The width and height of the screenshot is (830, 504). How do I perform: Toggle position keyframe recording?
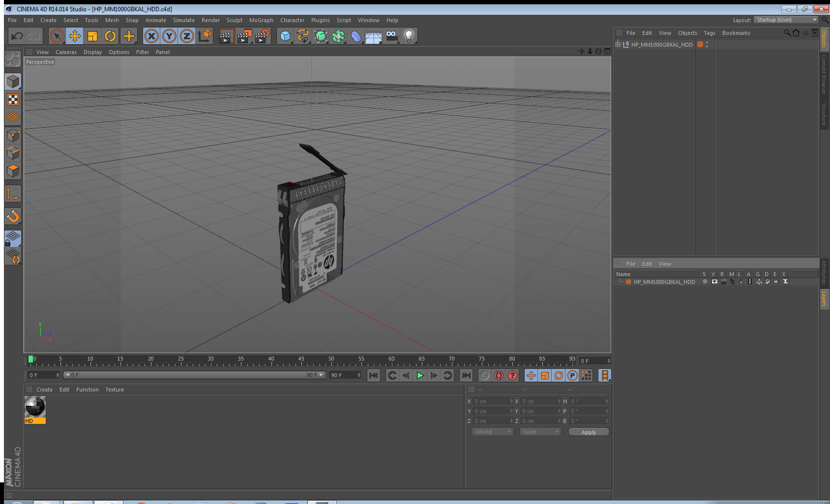tap(531, 376)
